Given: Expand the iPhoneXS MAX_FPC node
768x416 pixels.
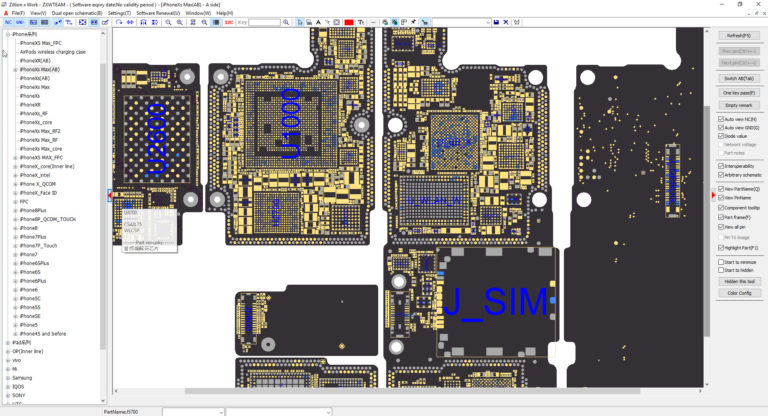Looking at the screenshot, I should click(16, 158).
